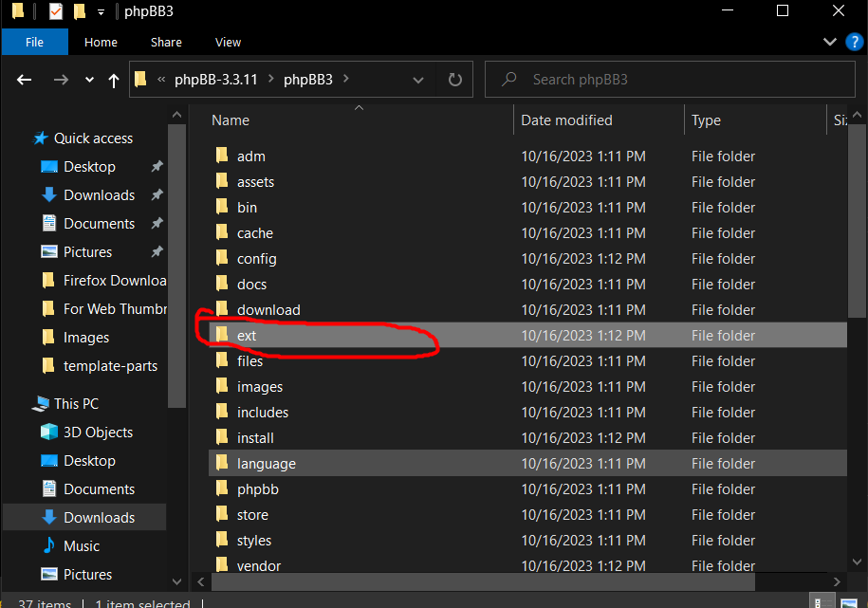Select the language folder icon

[222, 462]
